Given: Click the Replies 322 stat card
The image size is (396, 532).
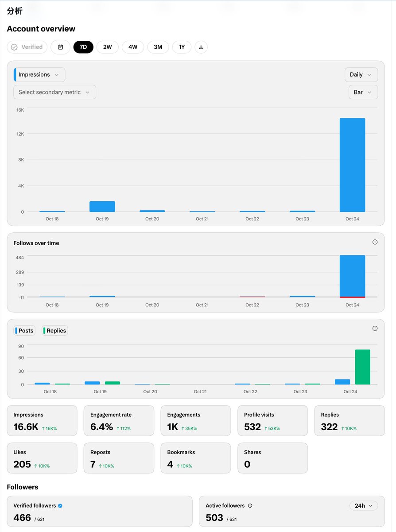Looking at the screenshot, I should coord(349,421).
